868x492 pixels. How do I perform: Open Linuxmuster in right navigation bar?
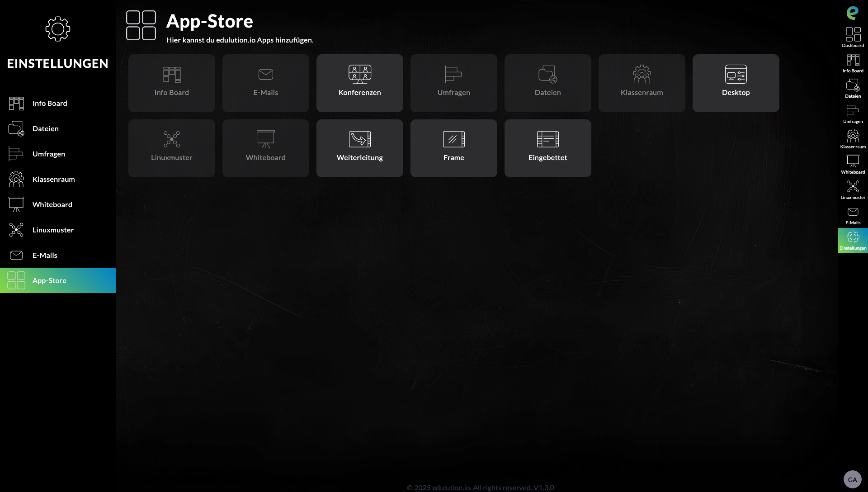tap(853, 190)
